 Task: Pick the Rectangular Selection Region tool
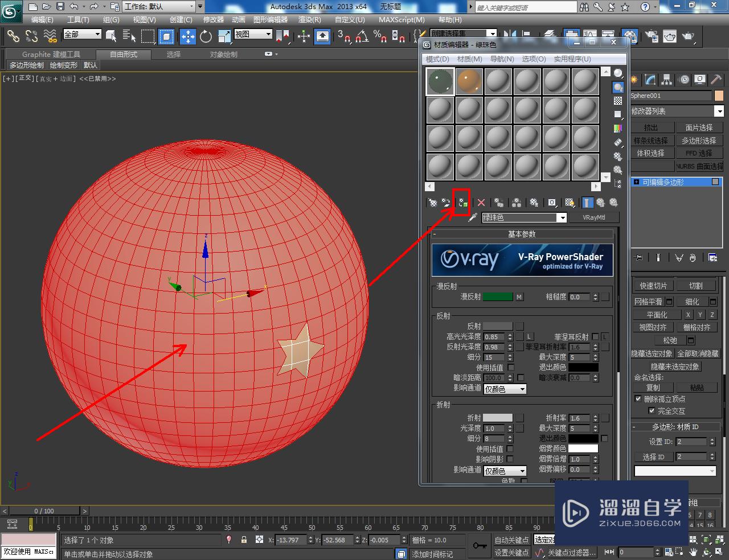(148, 36)
